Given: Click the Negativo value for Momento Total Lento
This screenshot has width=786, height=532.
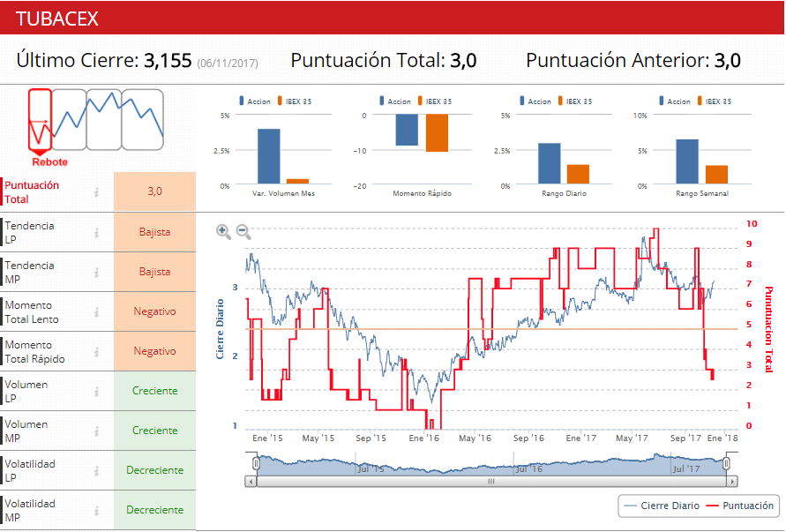Looking at the screenshot, I should (x=154, y=311).
